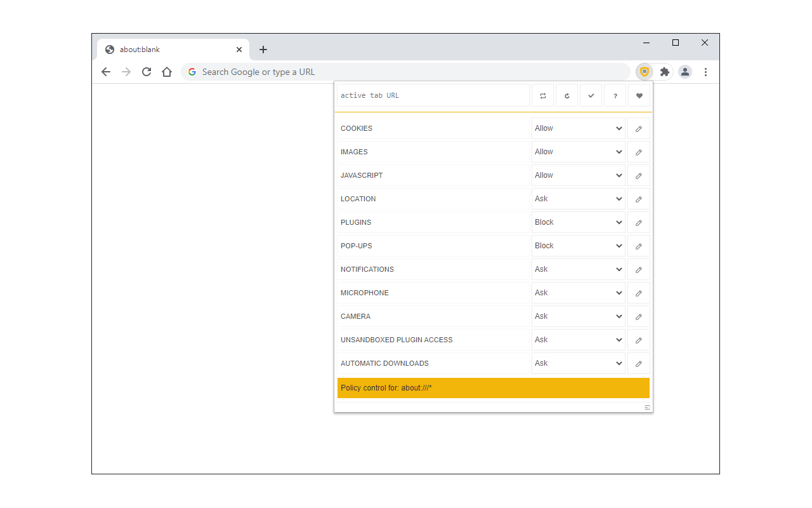Viewport: 812px width, 508px height.
Task: Open the PLUGINS Block dropdown
Action: tap(579, 222)
